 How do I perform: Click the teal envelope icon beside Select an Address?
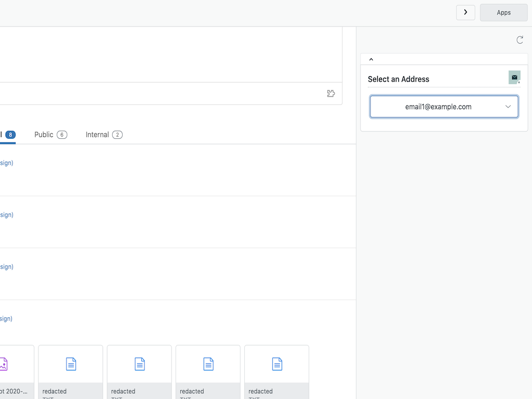514,77
